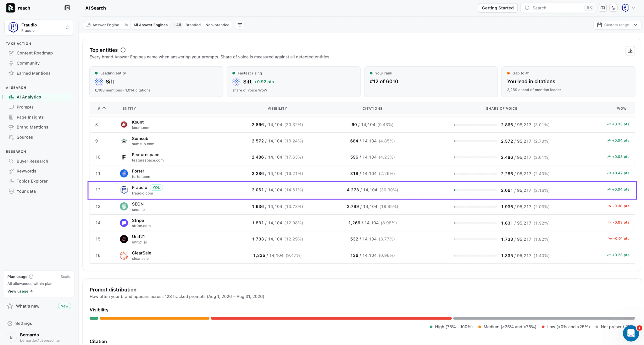Open the Custom range date dropdown
The width and height of the screenshot is (644, 345).
617,25
